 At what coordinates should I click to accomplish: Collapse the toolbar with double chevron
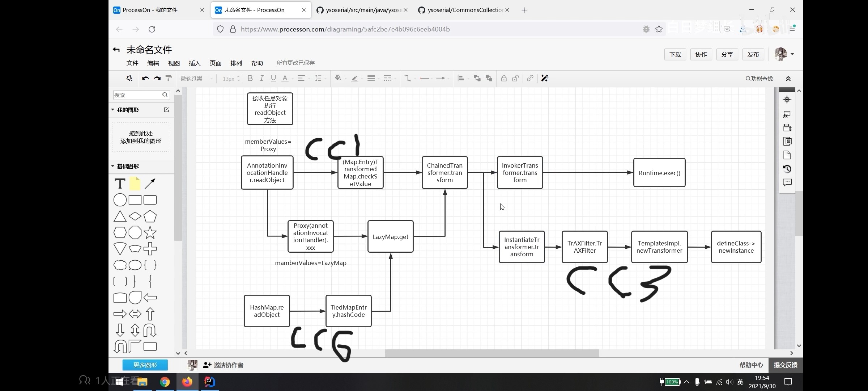tap(788, 79)
